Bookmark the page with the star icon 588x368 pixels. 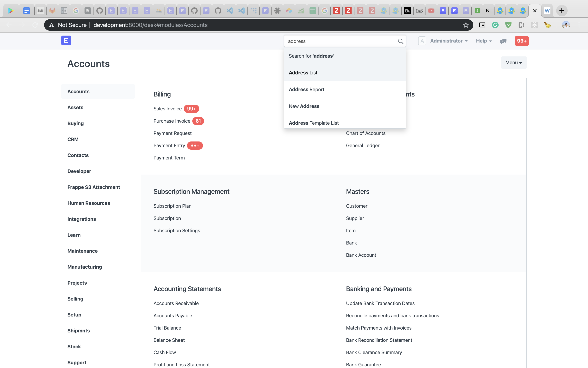(x=465, y=25)
